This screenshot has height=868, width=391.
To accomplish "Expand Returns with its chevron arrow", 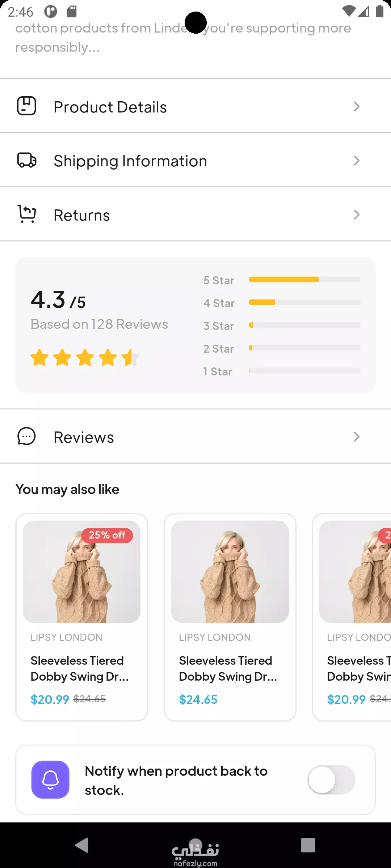I will (357, 214).
